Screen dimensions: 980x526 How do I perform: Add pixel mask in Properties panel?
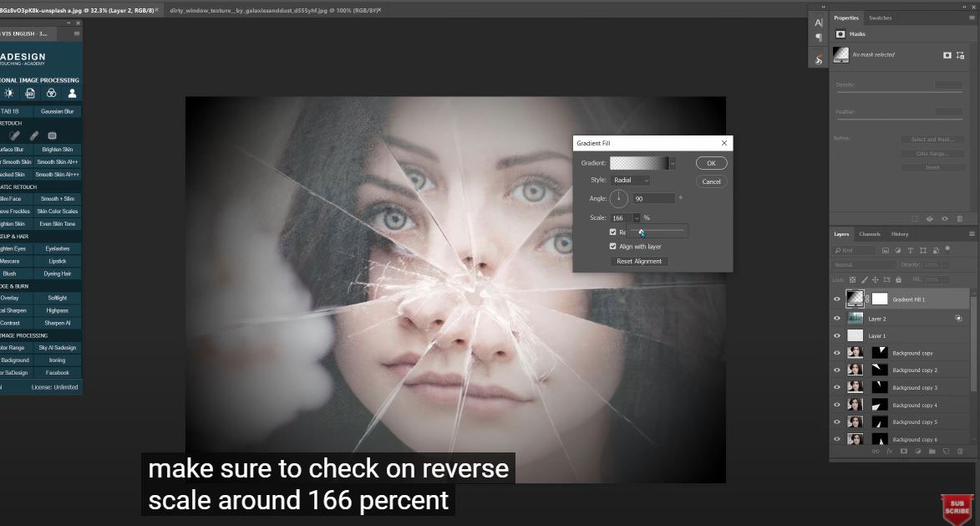pos(947,55)
